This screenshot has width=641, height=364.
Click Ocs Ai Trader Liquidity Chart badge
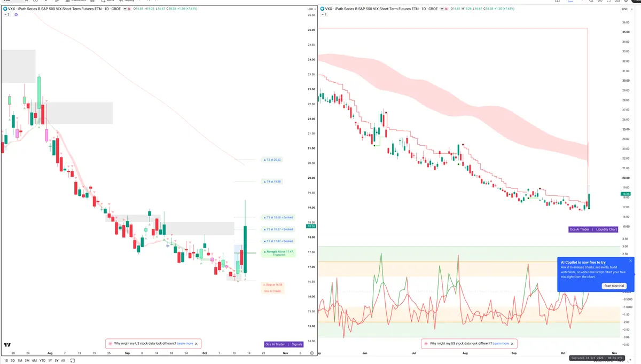pos(593,230)
